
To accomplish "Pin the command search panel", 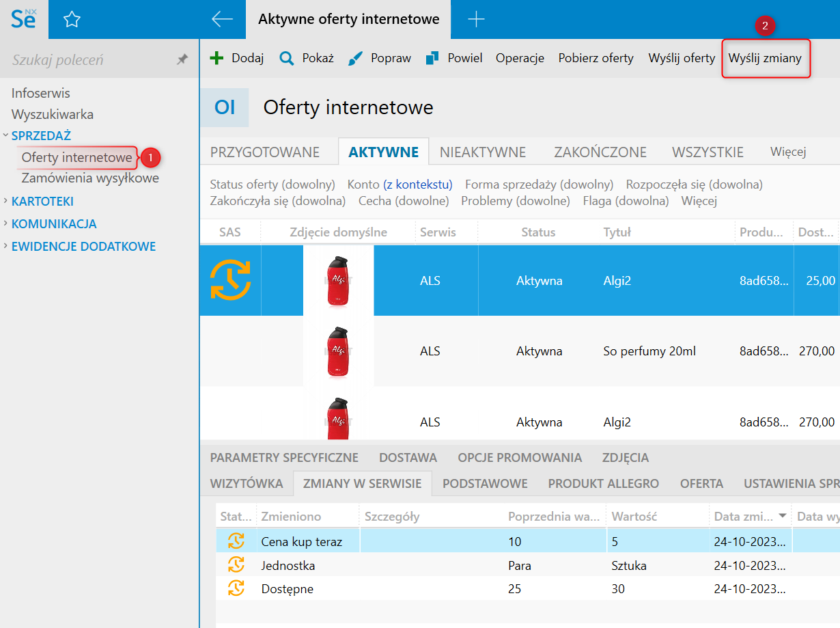I will pyautogui.click(x=182, y=60).
